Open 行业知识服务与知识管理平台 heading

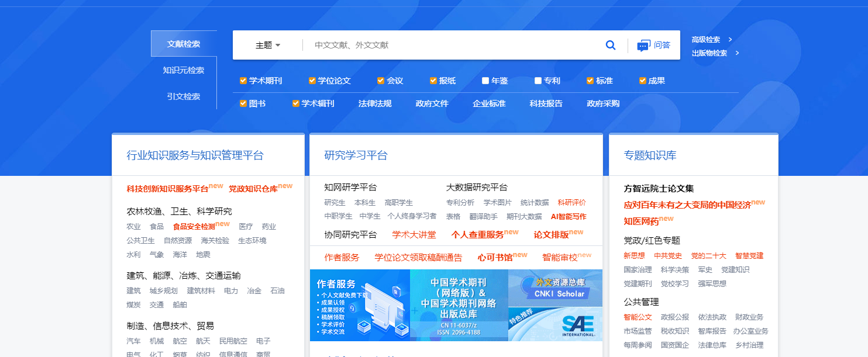[x=195, y=155]
